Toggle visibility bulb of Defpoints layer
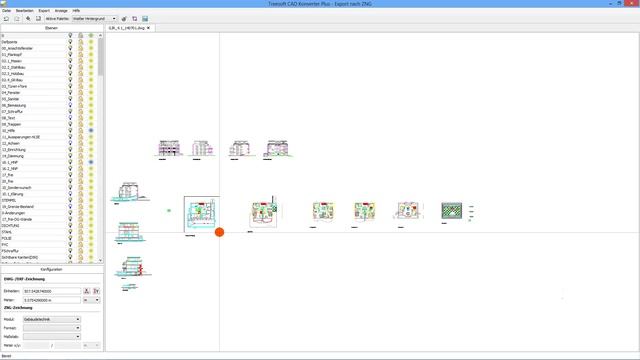 (70, 42)
